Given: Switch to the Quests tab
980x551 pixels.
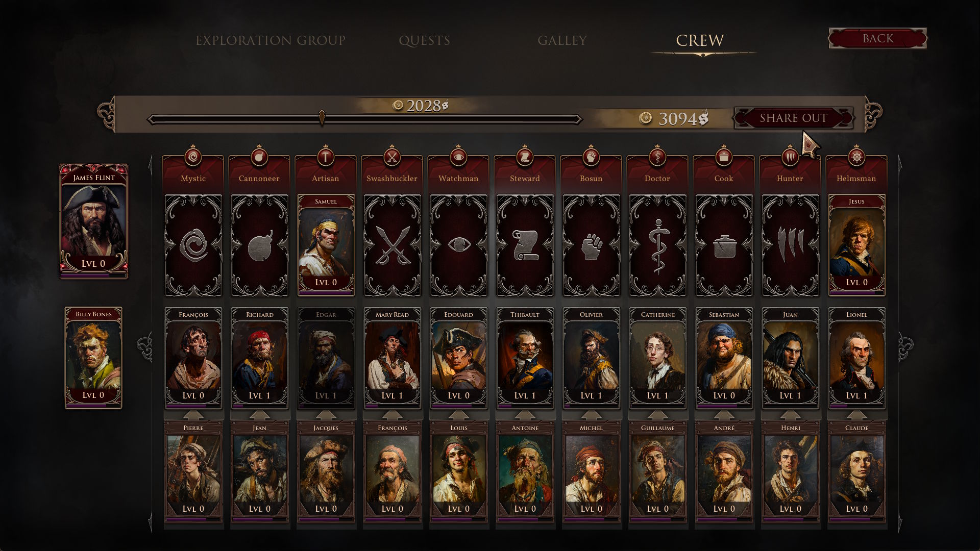Looking at the screenshot, I should coord(425,40).
